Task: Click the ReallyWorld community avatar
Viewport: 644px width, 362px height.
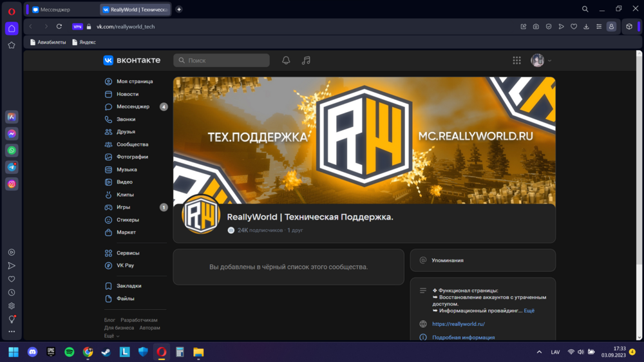Action: [201, 214]
